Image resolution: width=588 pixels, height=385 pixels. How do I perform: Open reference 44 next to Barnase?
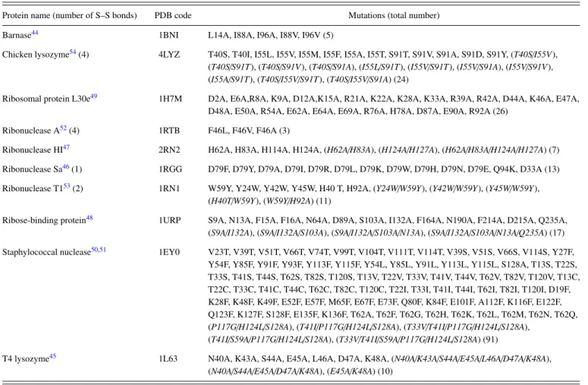pyautogui.click(x=34, y=33)
